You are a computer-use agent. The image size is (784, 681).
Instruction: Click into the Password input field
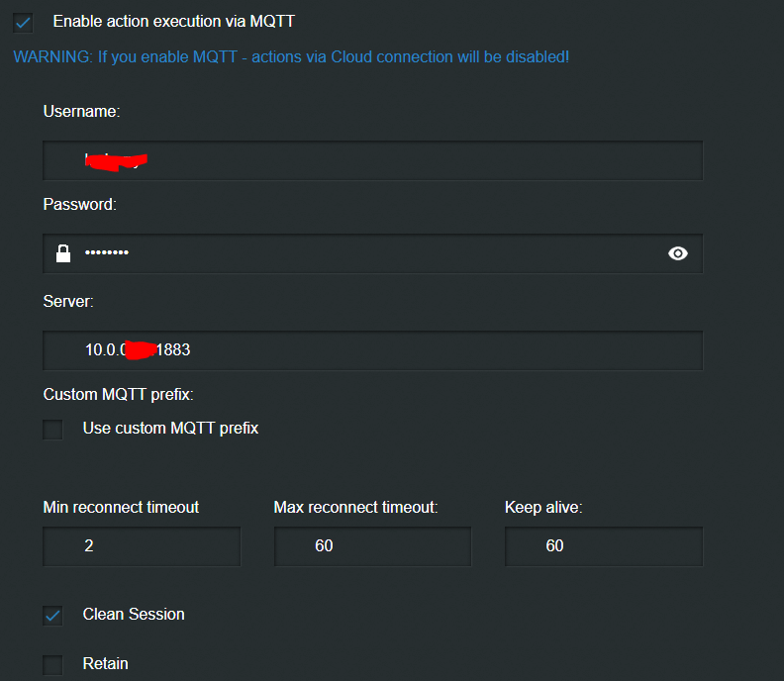pyautogui.click(x=372, y=253)
